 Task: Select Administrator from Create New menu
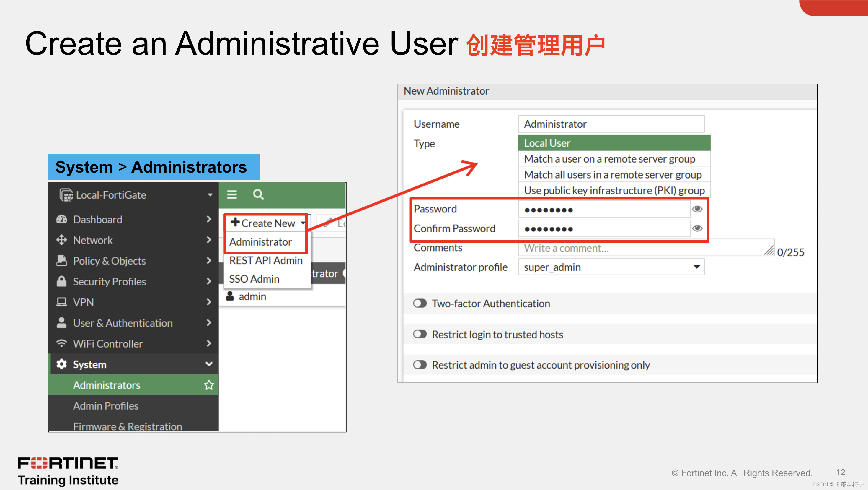pyautogui.click(x=260, y=242)
